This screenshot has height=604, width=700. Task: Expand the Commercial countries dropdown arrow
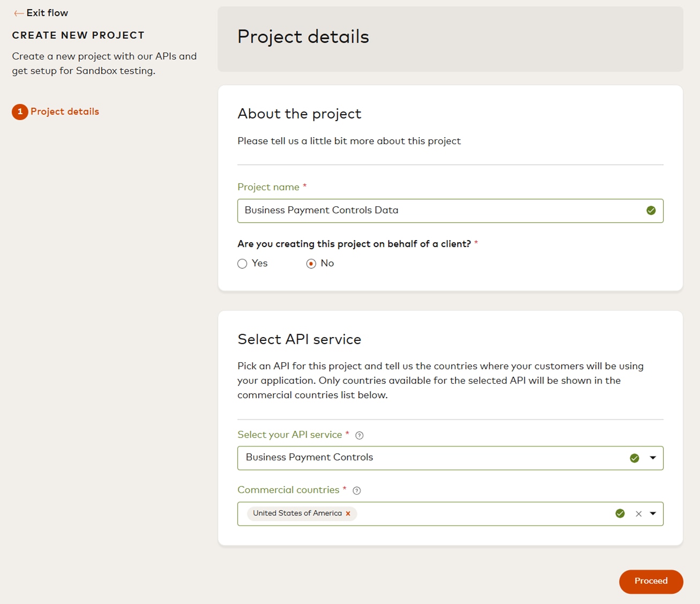point(653,513)
